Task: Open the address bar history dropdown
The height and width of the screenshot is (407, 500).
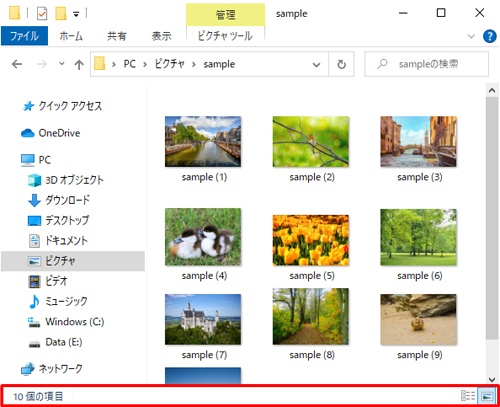Action: click(316, 65)
